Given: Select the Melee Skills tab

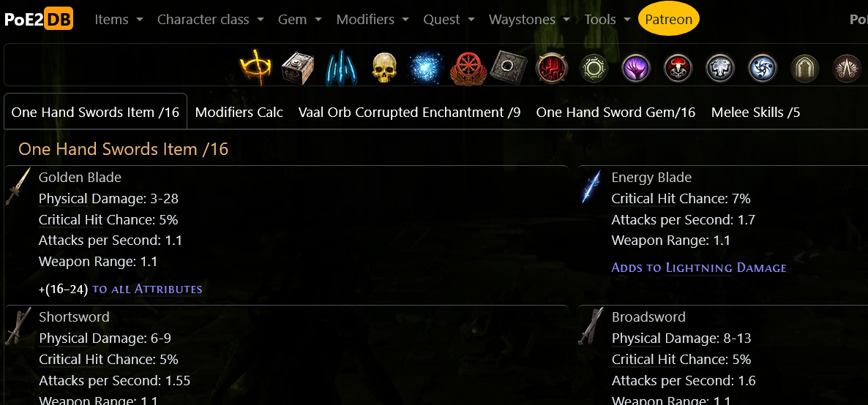Looking at the screenshot, I should (x=755, y=113).
